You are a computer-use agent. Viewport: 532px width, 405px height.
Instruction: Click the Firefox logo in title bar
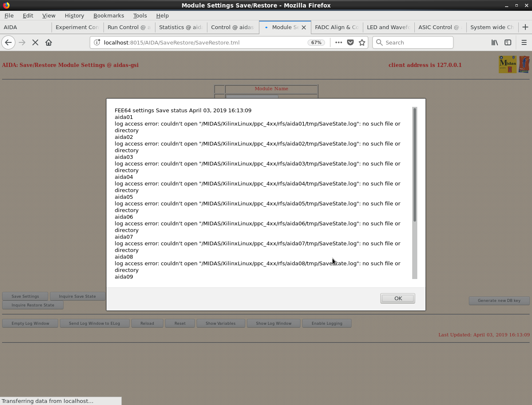(6, 5)
